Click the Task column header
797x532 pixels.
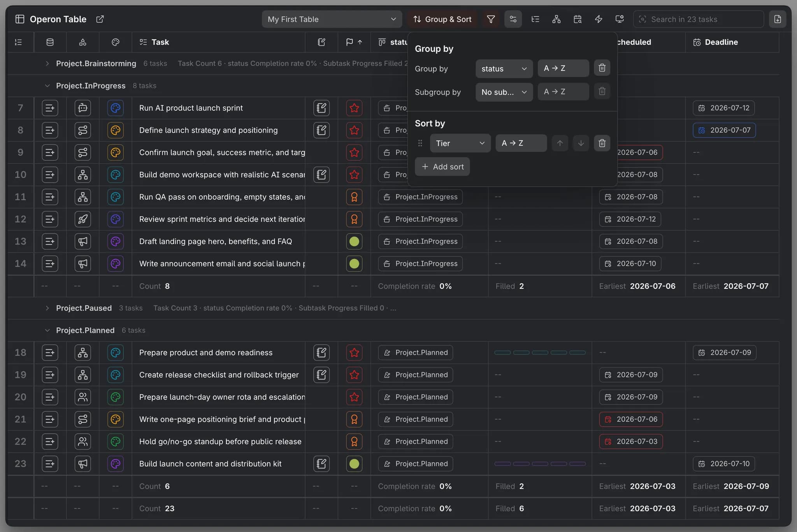tap(218, 42)
